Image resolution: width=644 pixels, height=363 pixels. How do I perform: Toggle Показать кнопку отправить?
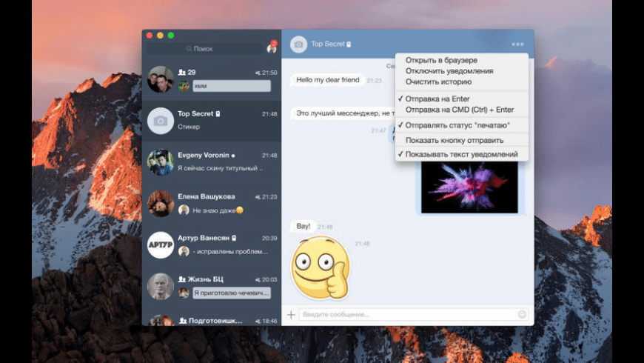click(x=455, y=140)
